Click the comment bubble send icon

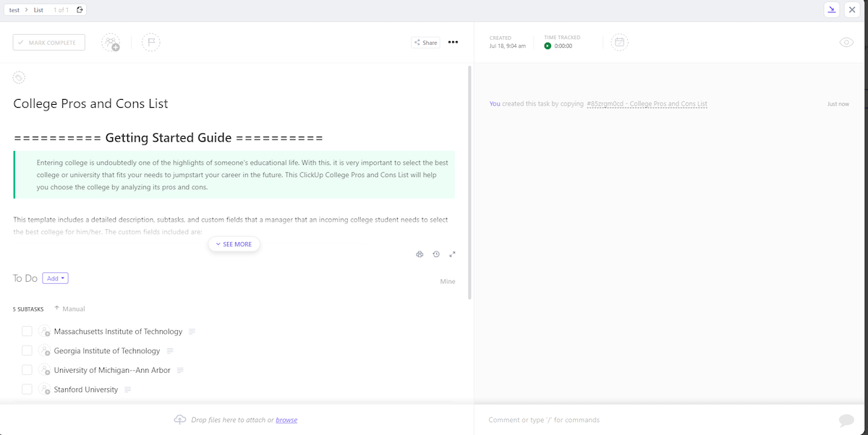click(846, 420)
